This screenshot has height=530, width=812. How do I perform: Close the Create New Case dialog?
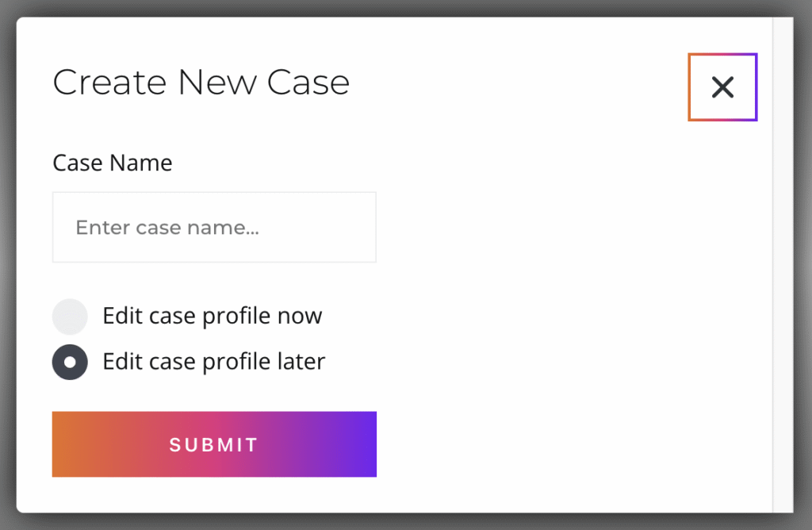click(722, 87)
